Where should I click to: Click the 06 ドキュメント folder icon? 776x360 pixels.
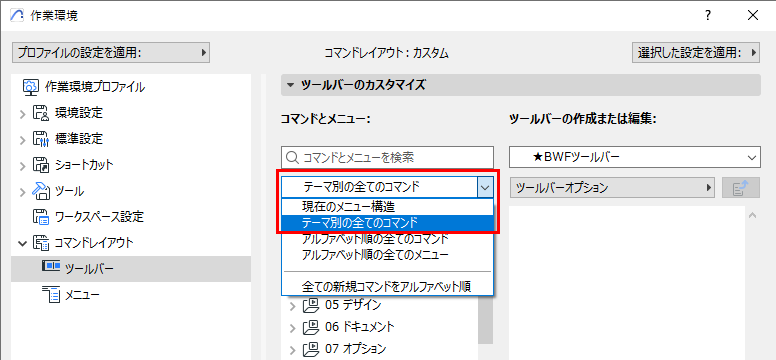click(x=312, y=327)
